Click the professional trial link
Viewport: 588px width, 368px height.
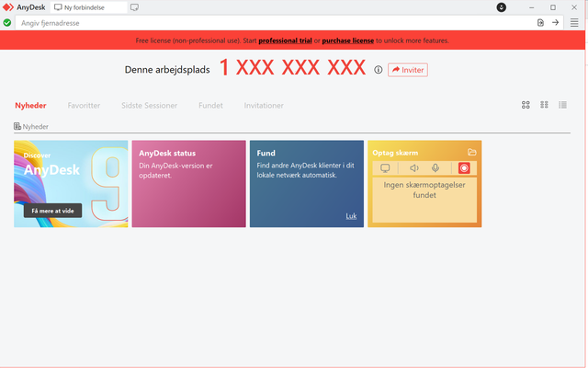(x=285, y=40)
